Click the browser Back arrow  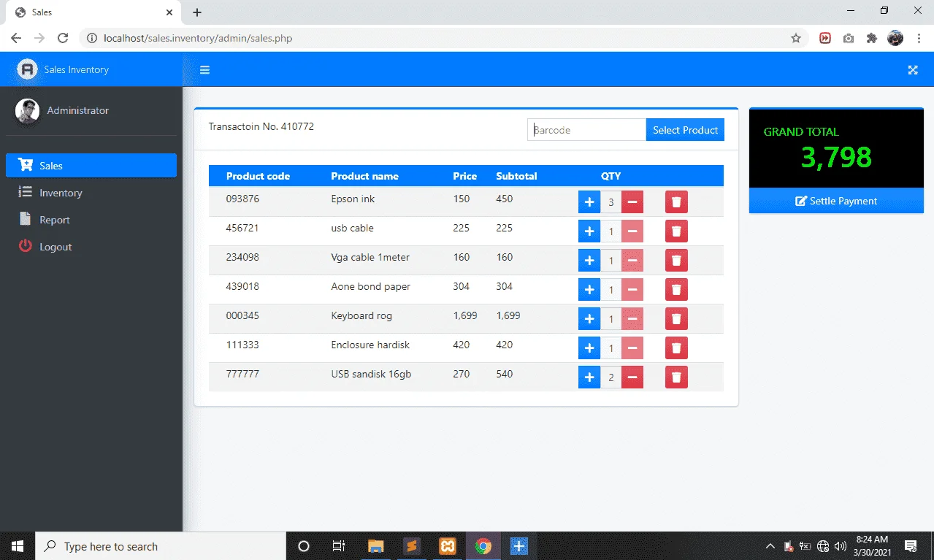pos(16,38)
